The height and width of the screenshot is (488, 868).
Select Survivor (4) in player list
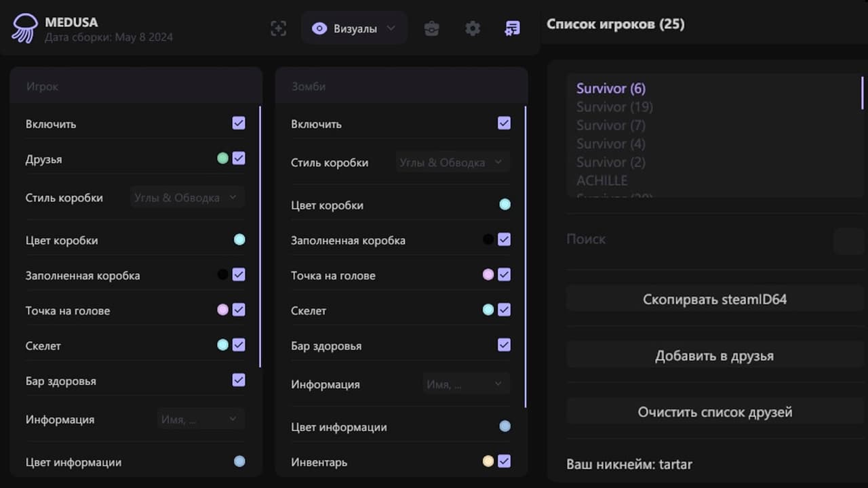[x=611, y=143]
